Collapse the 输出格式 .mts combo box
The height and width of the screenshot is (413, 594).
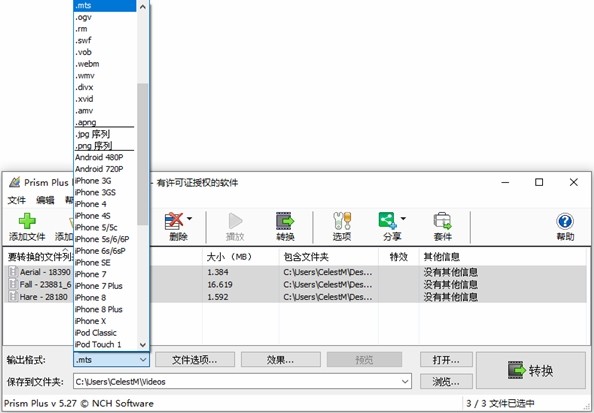coord(111,360)
